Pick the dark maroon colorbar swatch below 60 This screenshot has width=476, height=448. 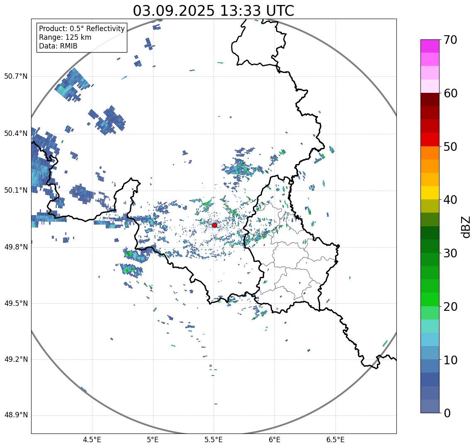tap(430, 99)
